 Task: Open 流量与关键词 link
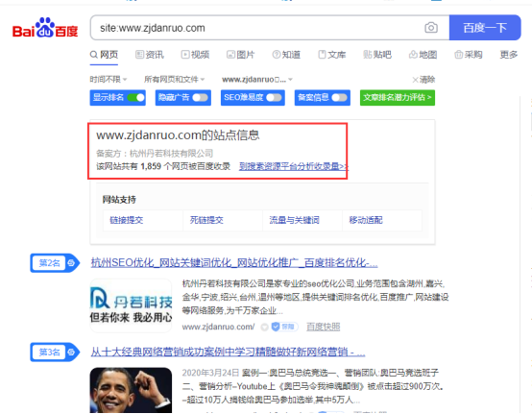click(294, 220)
